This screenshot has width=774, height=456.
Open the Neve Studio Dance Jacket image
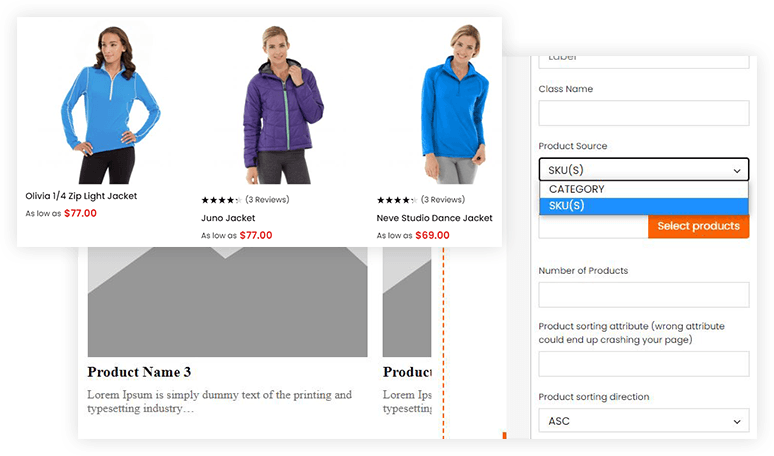[x=455, y=105]
